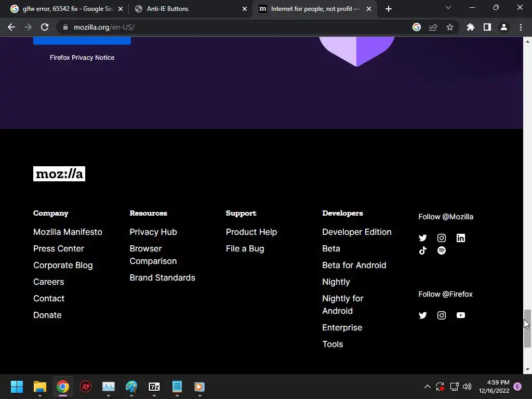Open the Corporate Blog link
This screenshot has height=399, width=532.
(x=63, y=265)
